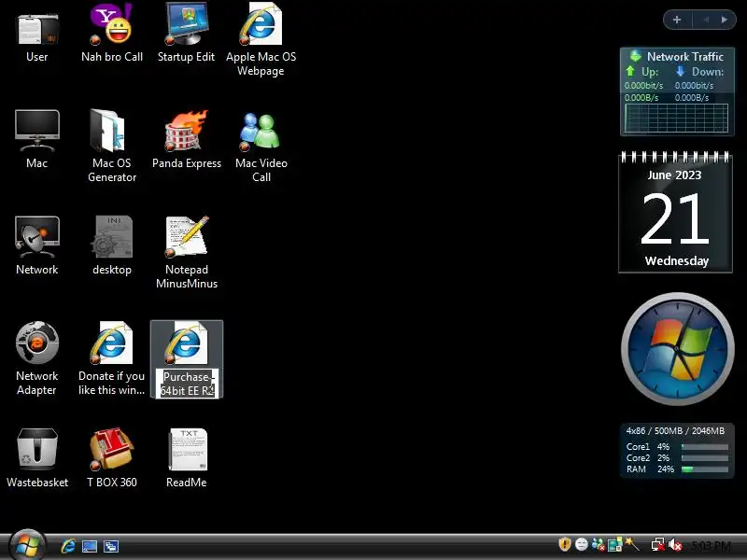Click the magic wand tray icon
The width and height of the screenshot is (747, 560).
(x=632, y=544)
